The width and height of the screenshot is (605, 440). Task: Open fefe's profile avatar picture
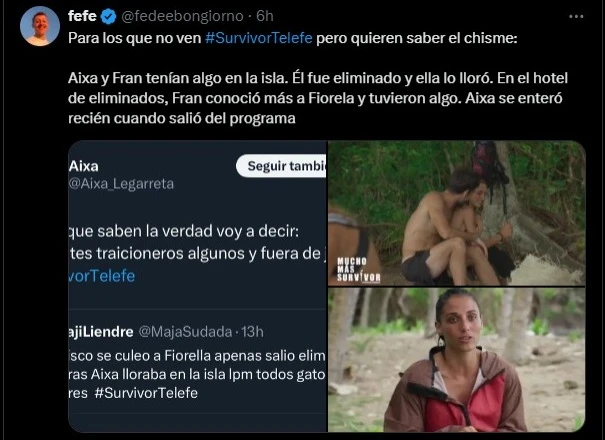point(40,26)
